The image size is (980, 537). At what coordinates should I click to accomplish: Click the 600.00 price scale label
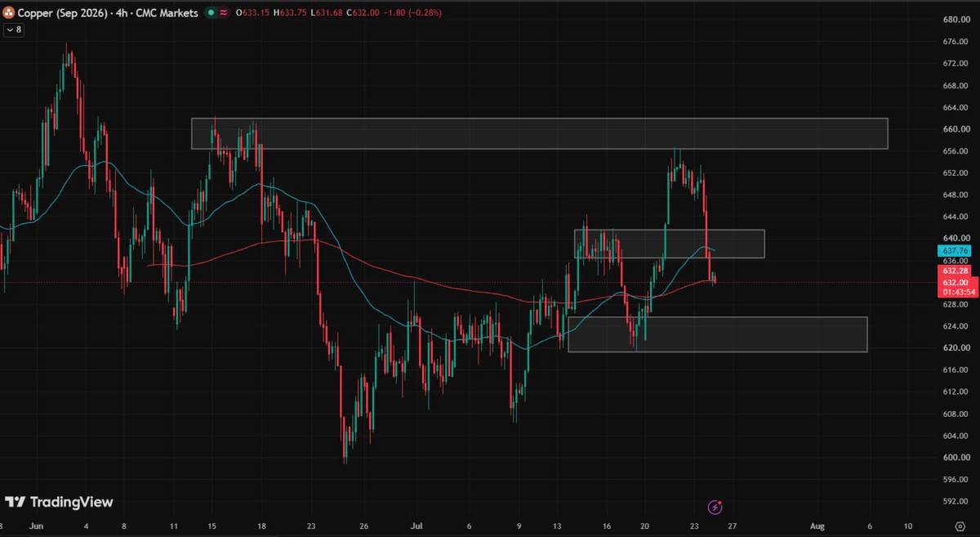click(955, 458)
